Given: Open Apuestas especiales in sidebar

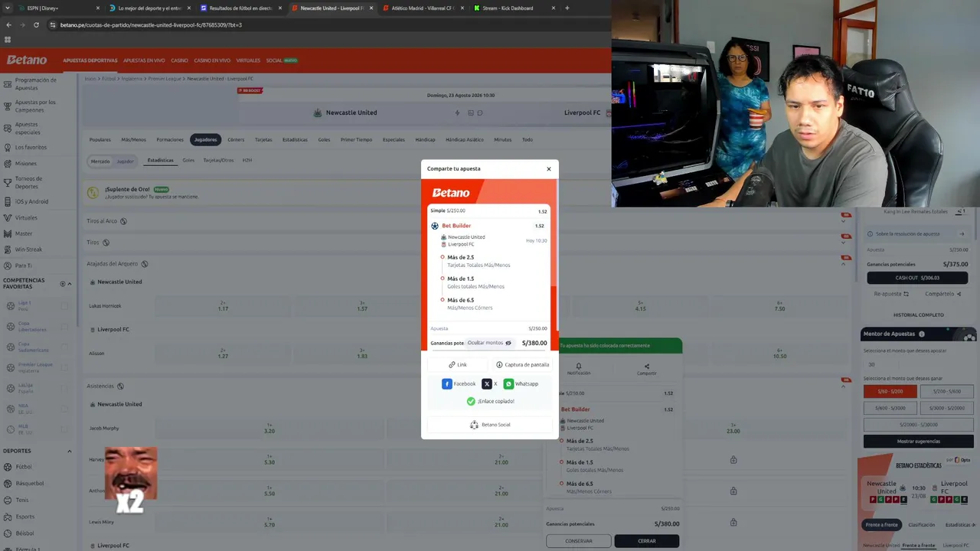Looking at the screenshot, I should click(26, 127).
